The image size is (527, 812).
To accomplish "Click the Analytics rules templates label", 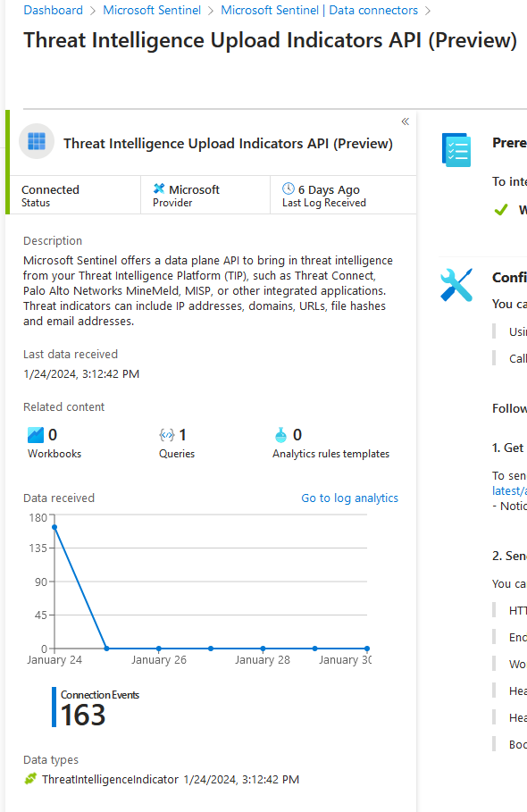I will click(330, 454).
